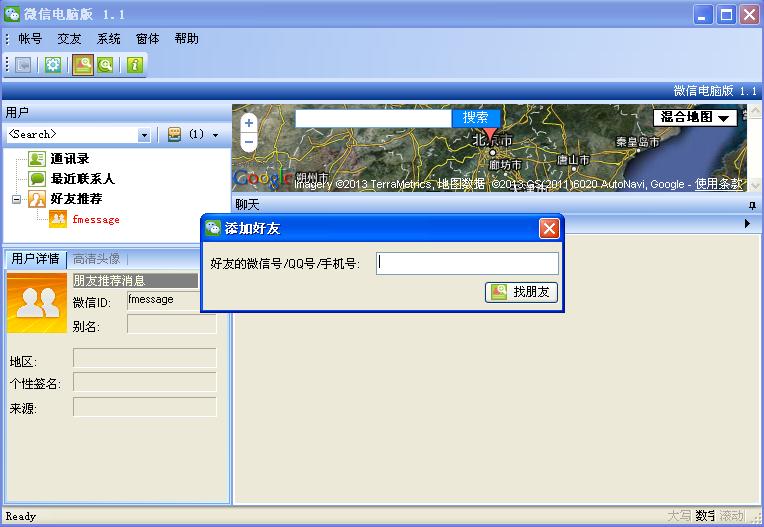This screenshot has width=764, height=527.
Task: Click the add friend toolbar icon
Action: [83, 65]
